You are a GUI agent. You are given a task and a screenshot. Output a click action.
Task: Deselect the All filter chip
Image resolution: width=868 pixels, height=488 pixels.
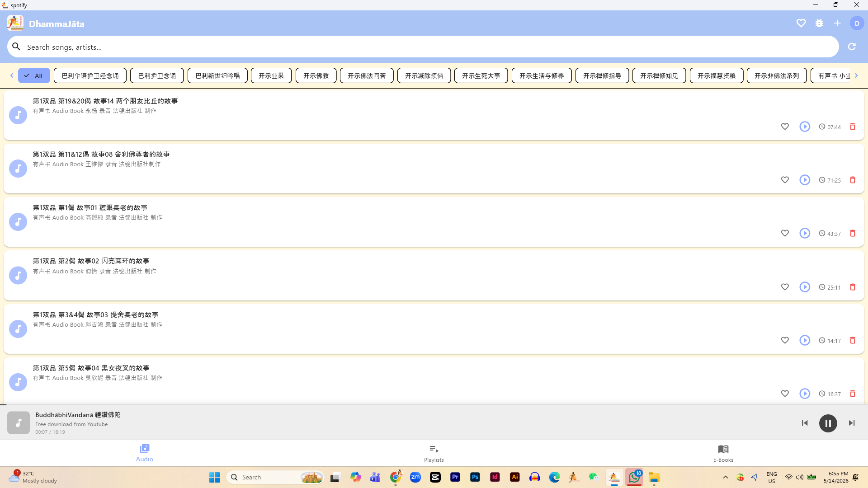34,75
